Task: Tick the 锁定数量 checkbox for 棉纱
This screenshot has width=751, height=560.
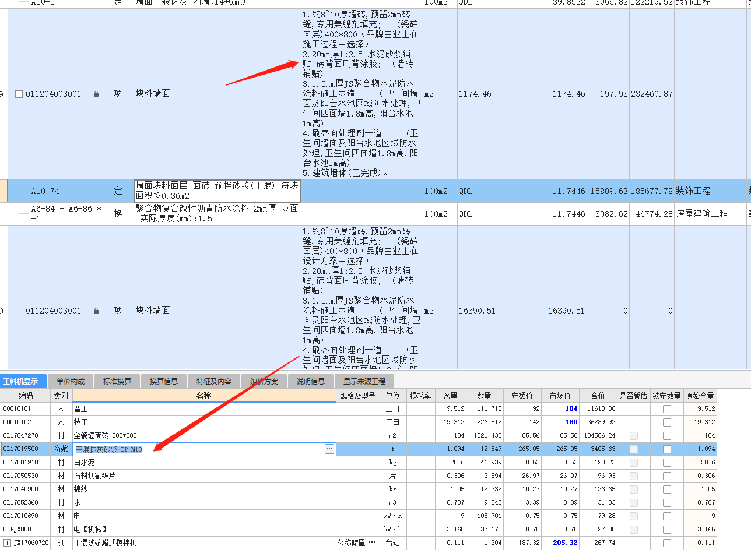Action: (x=667, y=489)
